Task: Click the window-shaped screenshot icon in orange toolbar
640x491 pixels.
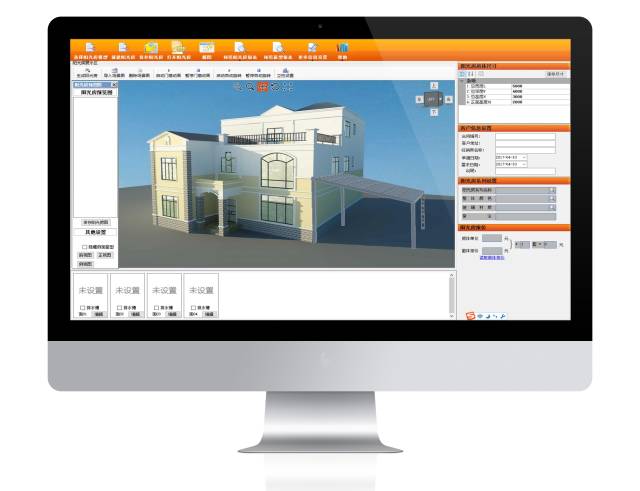Action: [x=207, y=47]
